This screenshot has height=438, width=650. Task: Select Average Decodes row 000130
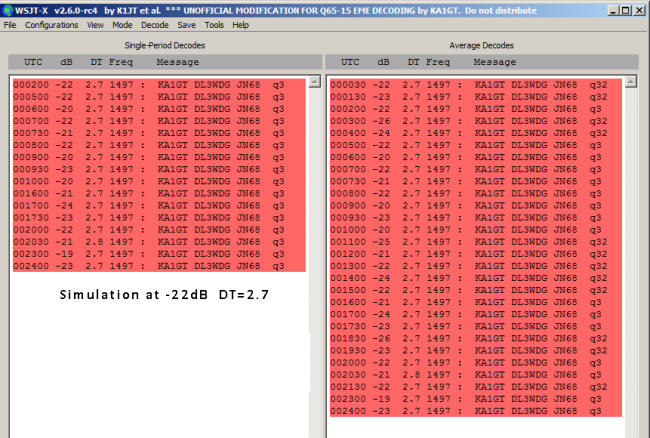coord(476,97)
